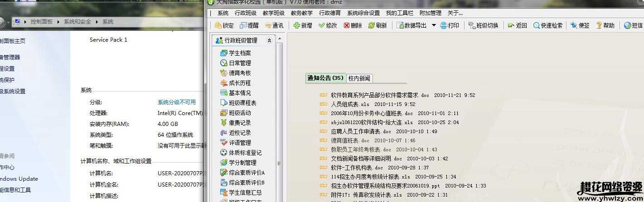Image resolution: width=644 pixels, height=202 pixels.
Task: Click 系统分级不可用 link in System window
Action: coord(177,102)
